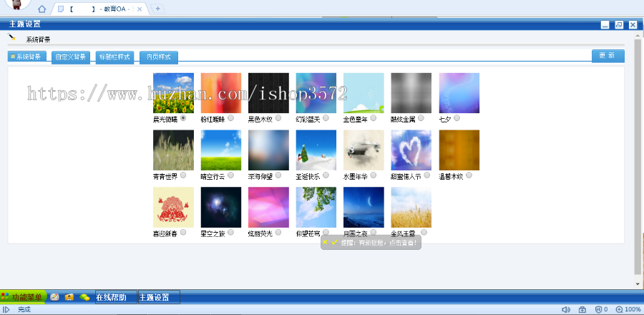Open the new message reminder text
Image resolution: width=644 pixels, height=315 pixels.
pyautogui.click(x=379, y=242)
